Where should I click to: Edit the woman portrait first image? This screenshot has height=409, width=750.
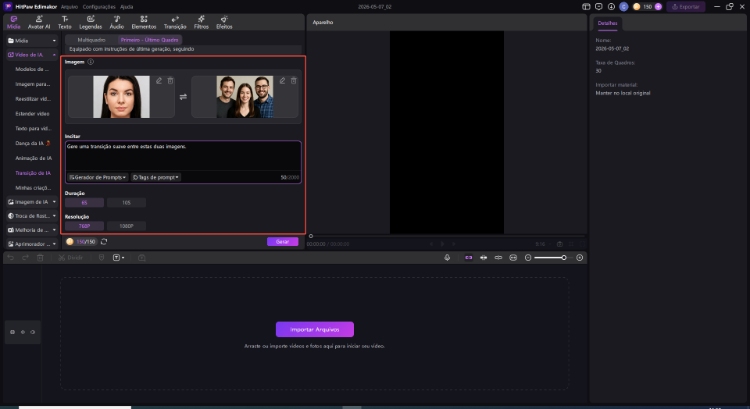coord(159,81)
